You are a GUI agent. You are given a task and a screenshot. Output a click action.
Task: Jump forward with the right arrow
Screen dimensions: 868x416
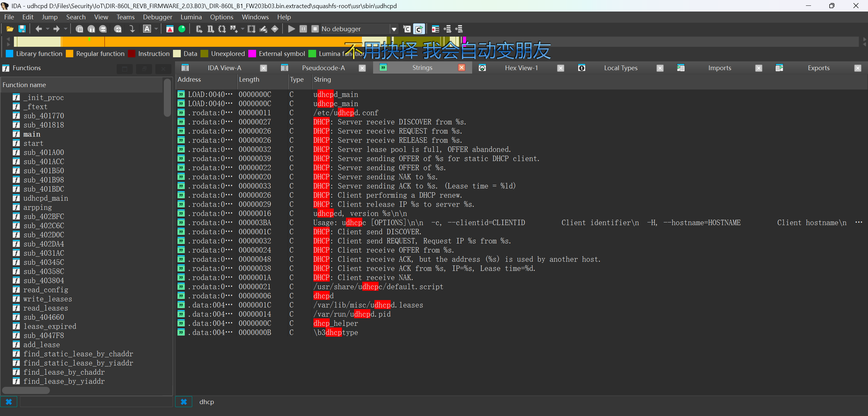pos(56,29)
